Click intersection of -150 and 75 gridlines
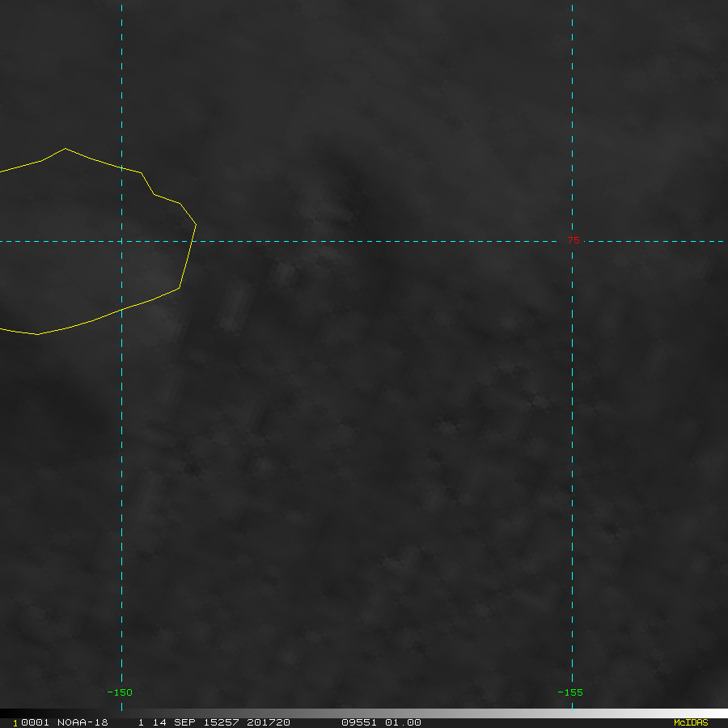Screen dimensions: 728x728 (x=121, y=241)
